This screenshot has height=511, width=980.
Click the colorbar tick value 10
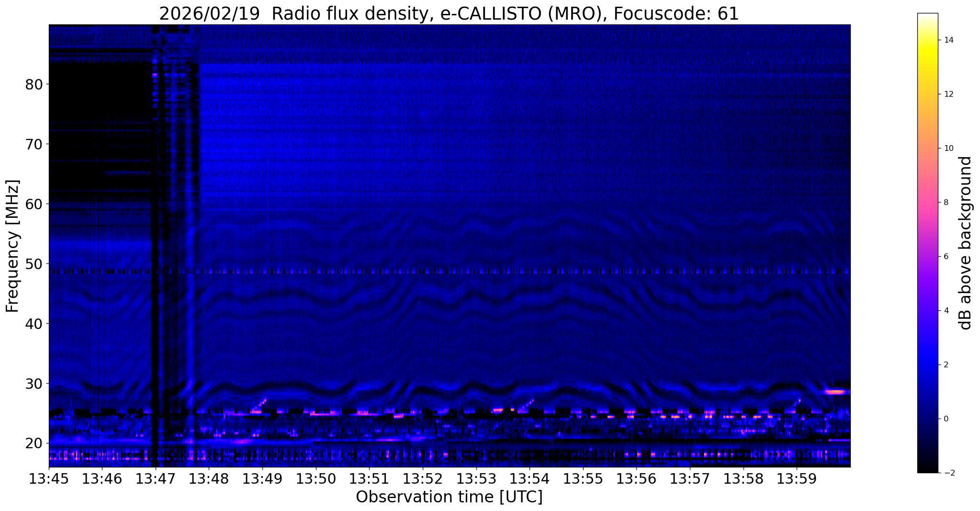pos(948,148)
